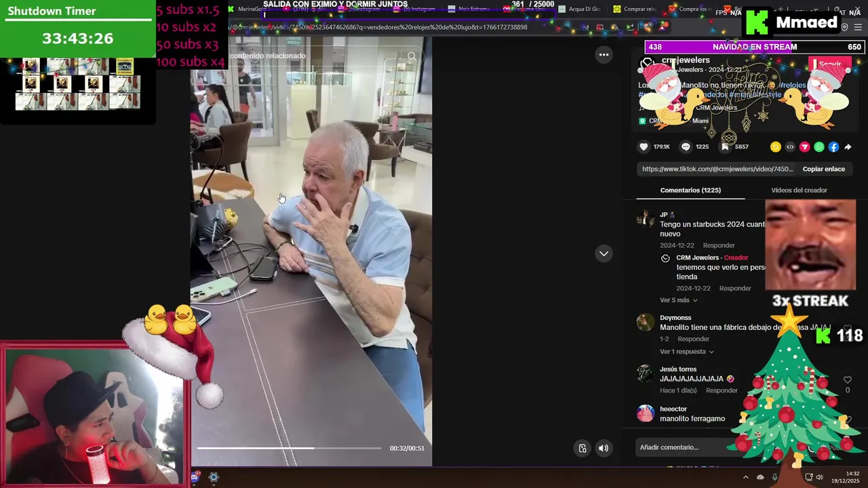Click the share arrow icon
The height and width of the screenshot is (488, 868).
(848, 146)
